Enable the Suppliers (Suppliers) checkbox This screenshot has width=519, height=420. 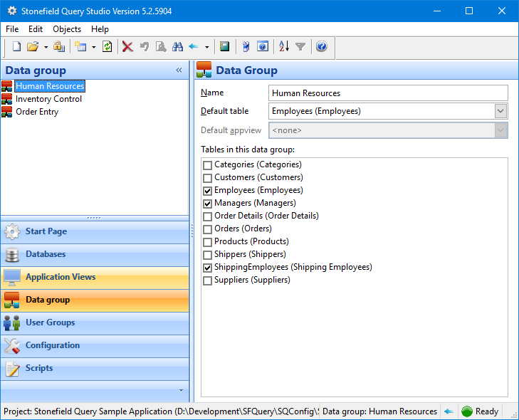point(208,280)
